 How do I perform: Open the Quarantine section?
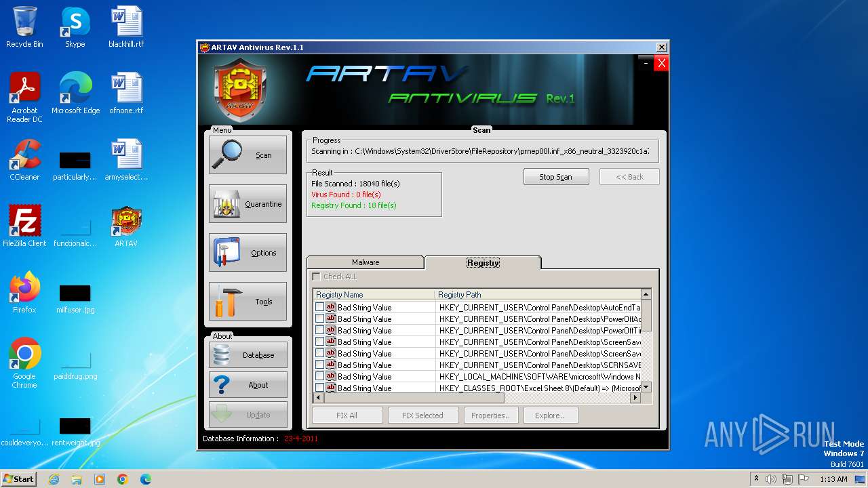pos(248,204)
